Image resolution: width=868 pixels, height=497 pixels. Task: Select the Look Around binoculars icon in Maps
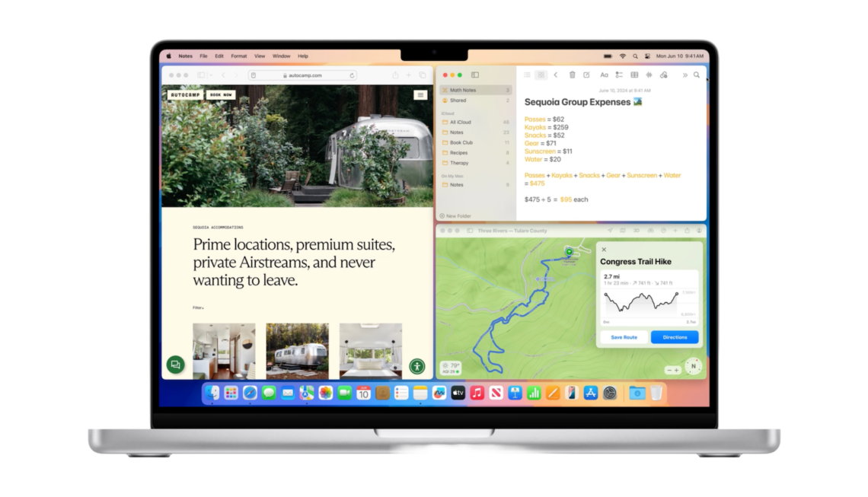[x=651, y=231]
